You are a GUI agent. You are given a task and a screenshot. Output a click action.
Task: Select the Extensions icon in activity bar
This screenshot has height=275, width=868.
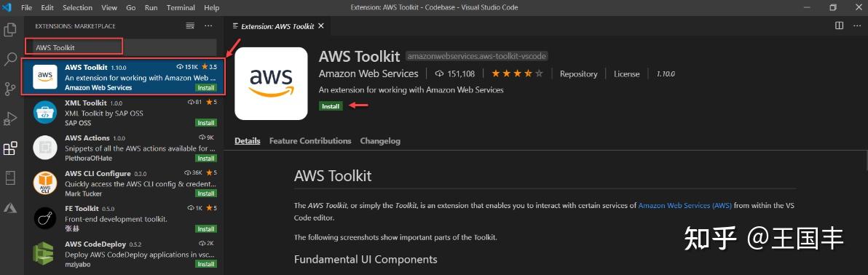point(10,148)
